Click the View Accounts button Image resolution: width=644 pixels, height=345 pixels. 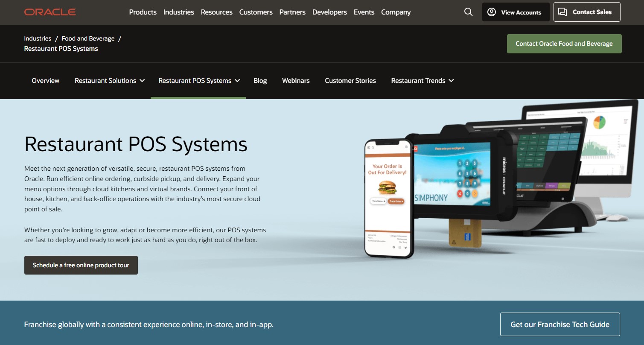(x=516, y=12)
